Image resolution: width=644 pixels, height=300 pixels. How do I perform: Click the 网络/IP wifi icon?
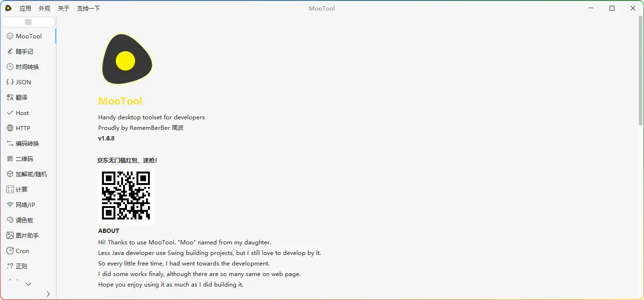(10, 205)
